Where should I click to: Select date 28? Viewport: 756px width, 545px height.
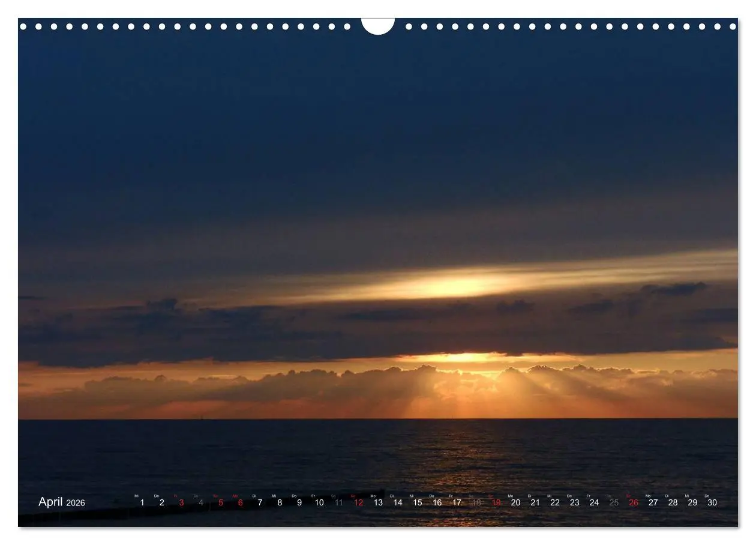coord(673,502)
